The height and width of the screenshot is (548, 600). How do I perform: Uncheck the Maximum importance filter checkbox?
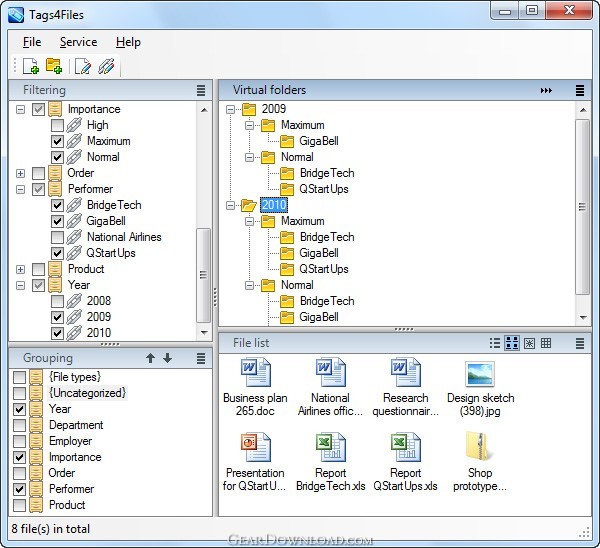tap(57, 141)
